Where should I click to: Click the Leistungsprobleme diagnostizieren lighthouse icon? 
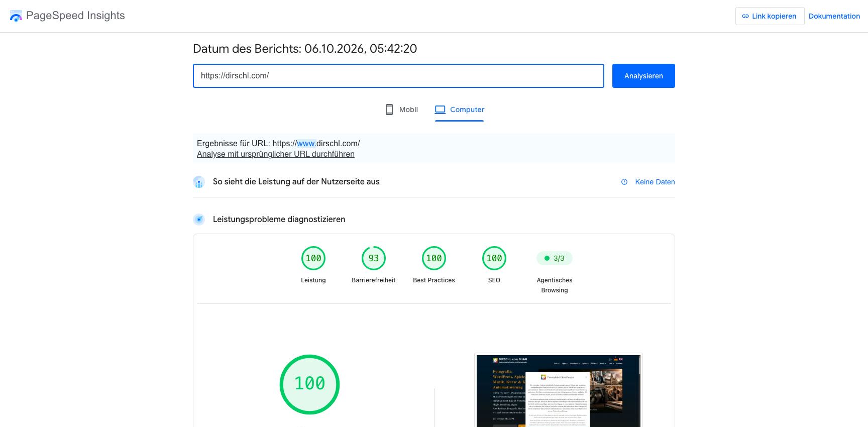199,220
